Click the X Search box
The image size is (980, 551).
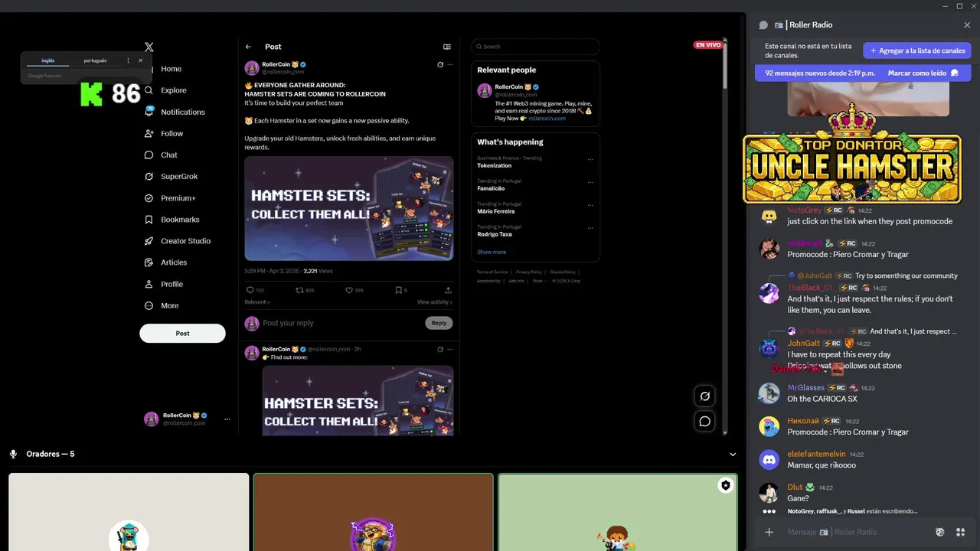(535, 47)
